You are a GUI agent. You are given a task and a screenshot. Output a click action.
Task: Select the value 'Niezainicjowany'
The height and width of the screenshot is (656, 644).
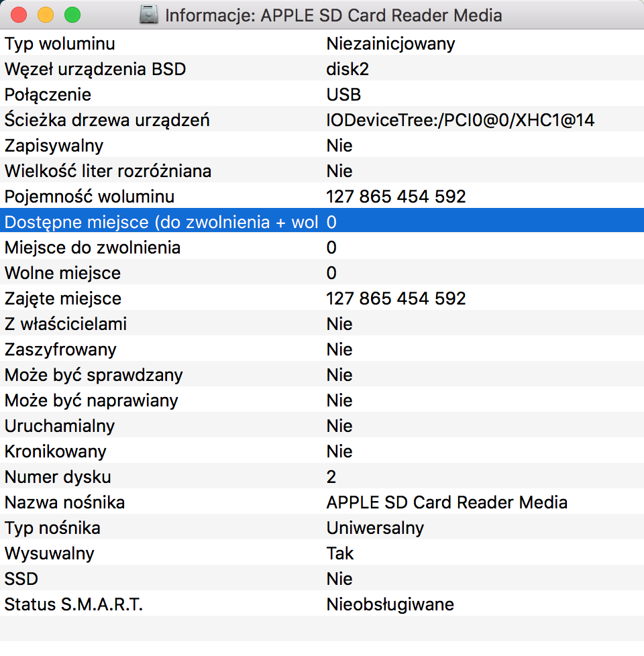tap(390, 44)
